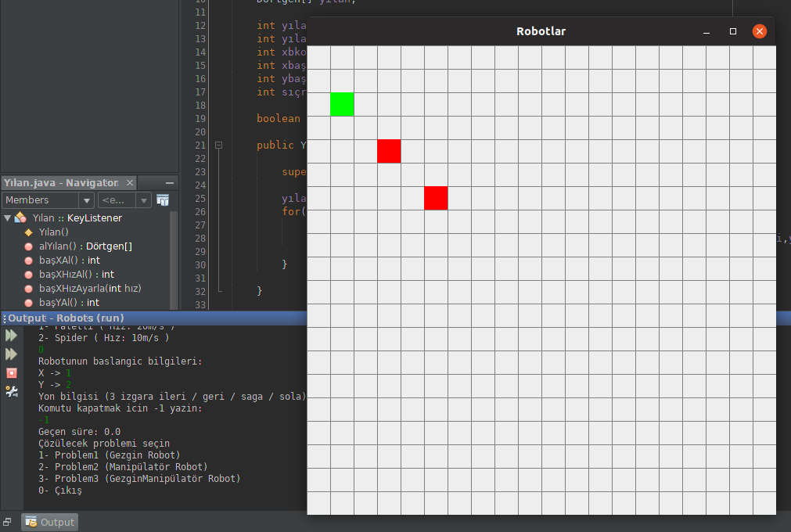This screenshot has width=791, height=532.
Task: Click the Yılan class icon in Navigator
Action: tap(20, 217)
